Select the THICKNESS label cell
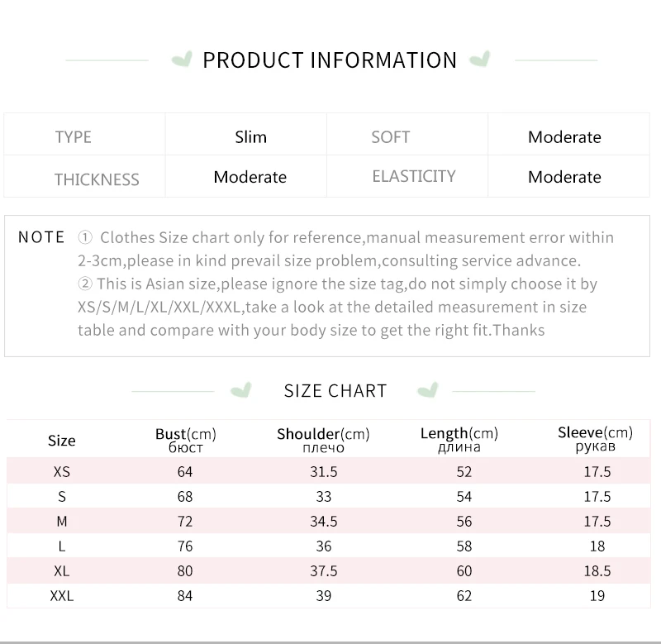Screen dimensions: 661x644 (97, 179)
